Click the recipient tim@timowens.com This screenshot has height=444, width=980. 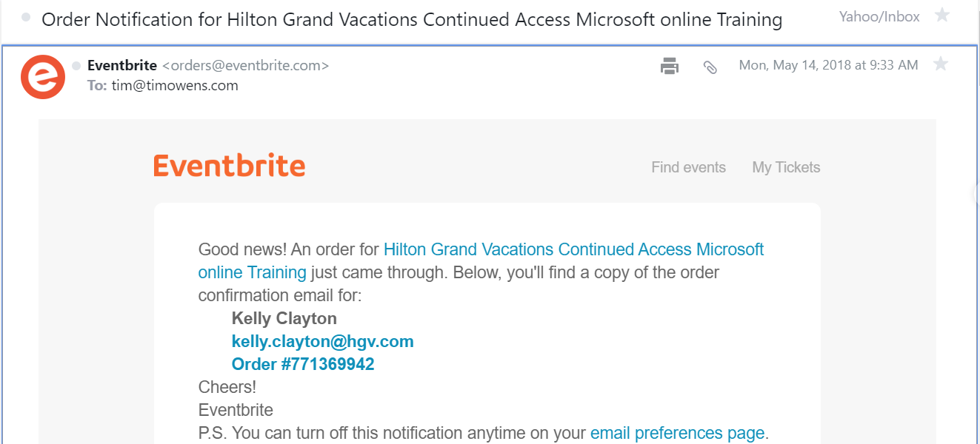pos(175,85)
